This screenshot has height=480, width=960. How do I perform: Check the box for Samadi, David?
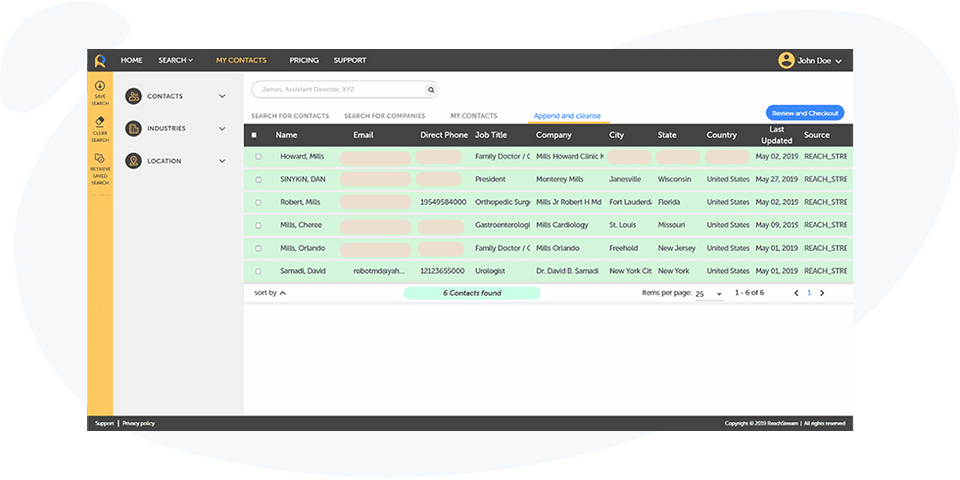[258, 271]
